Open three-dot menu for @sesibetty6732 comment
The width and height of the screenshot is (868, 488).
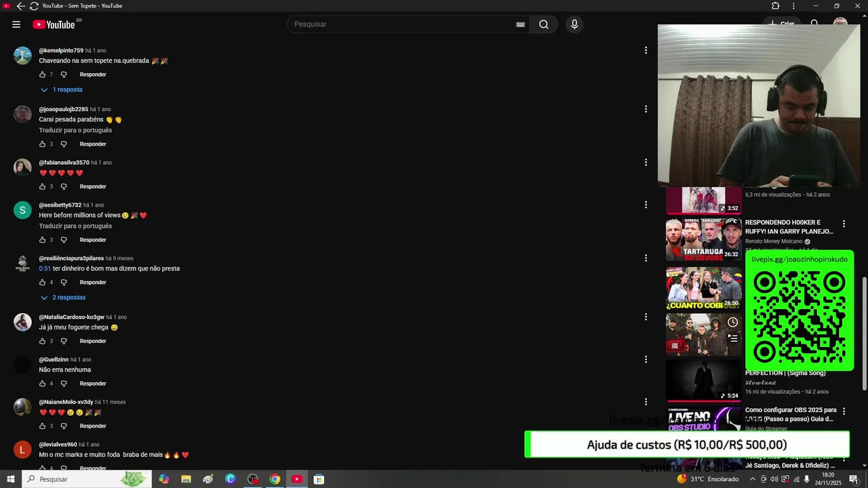tap(646, 205)
